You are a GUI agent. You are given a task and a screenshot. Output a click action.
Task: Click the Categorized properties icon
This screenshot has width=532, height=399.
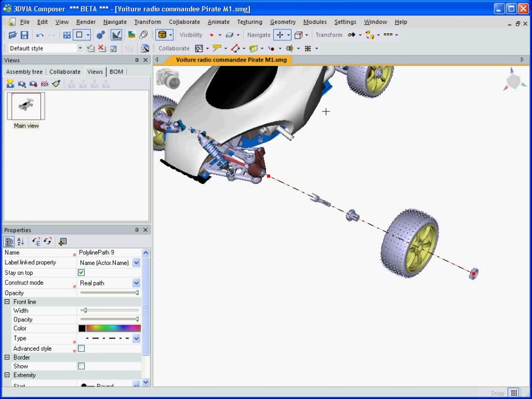tap(9, 242)
